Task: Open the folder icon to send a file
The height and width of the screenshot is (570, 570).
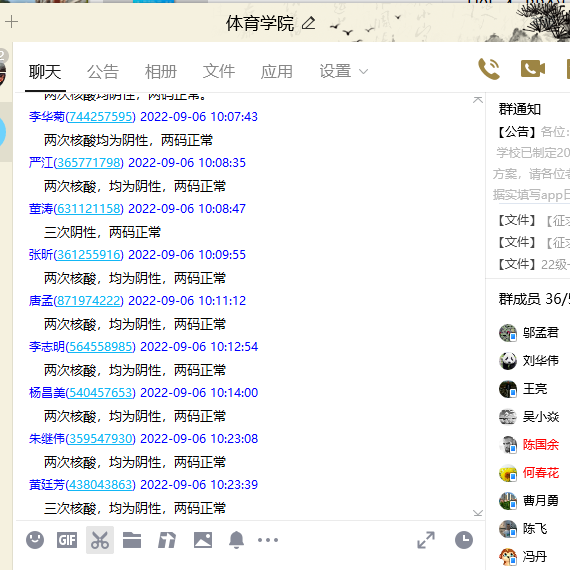Action: [x=132, y=540]
